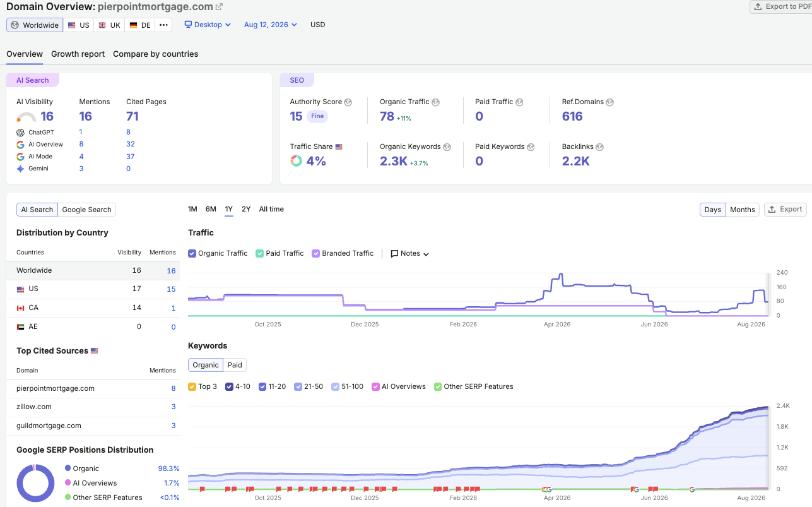Select the UK country filter

pyautogui.click(x=109, y=25)
